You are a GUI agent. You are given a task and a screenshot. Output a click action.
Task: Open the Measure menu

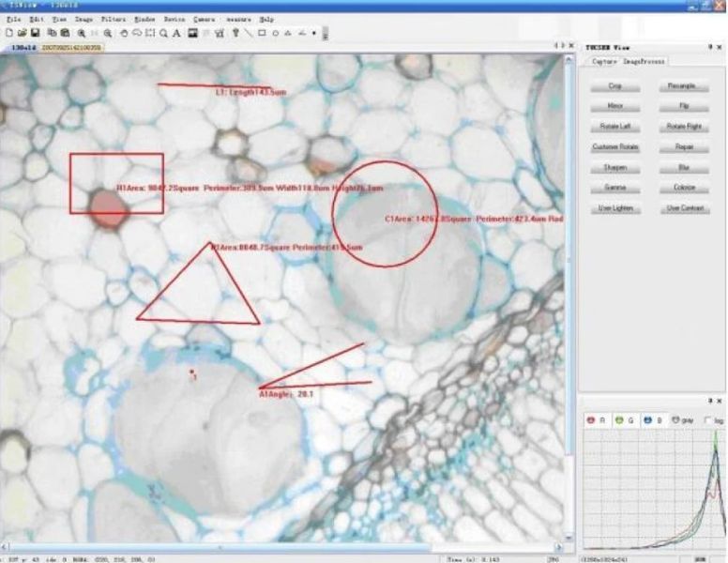238,20
